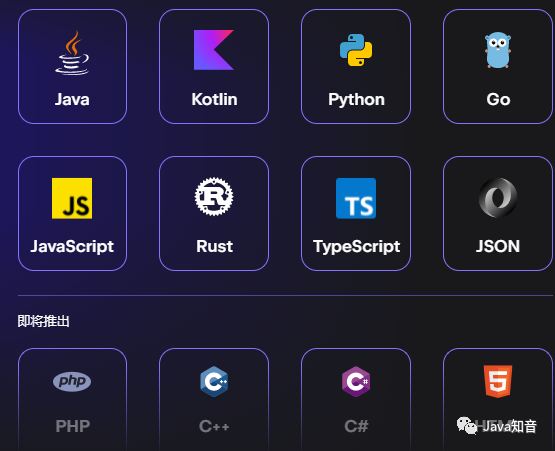Click the 即将推出 section heading
Image resolution: width=555 pixels, height=451 pixels.
[44, 321]
